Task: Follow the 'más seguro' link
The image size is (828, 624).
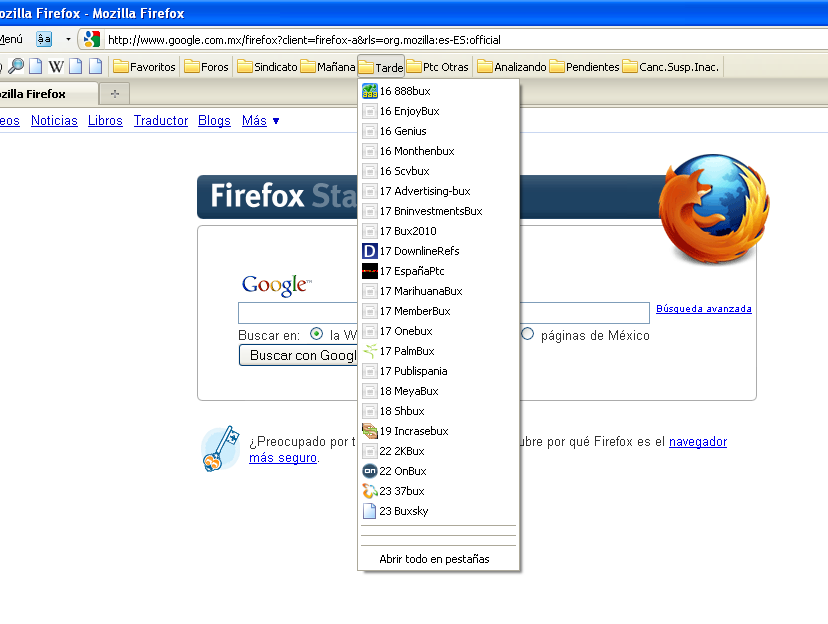Action: tap(283, 458)
